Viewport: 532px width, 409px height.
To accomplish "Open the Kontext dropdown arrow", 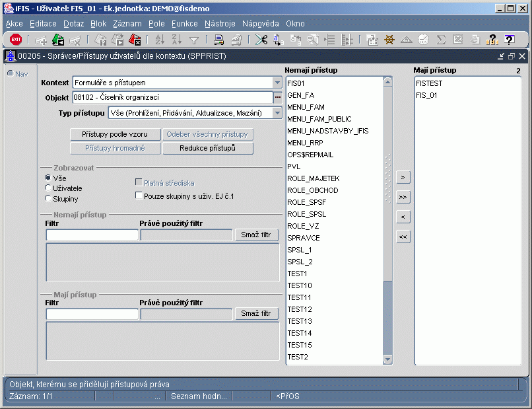I will [277, 83].
